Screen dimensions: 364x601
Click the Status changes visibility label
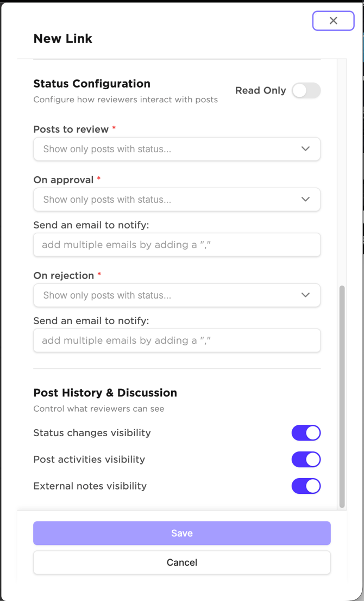92,433
